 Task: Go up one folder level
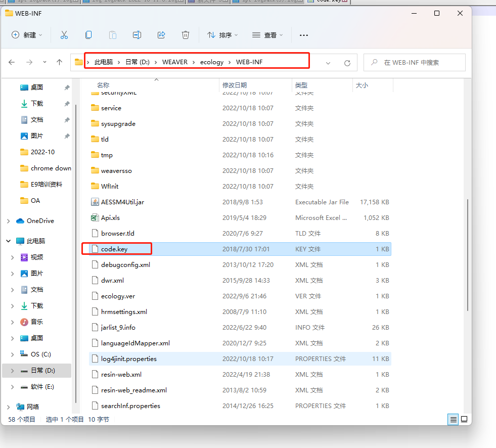(x=59, y=62)
